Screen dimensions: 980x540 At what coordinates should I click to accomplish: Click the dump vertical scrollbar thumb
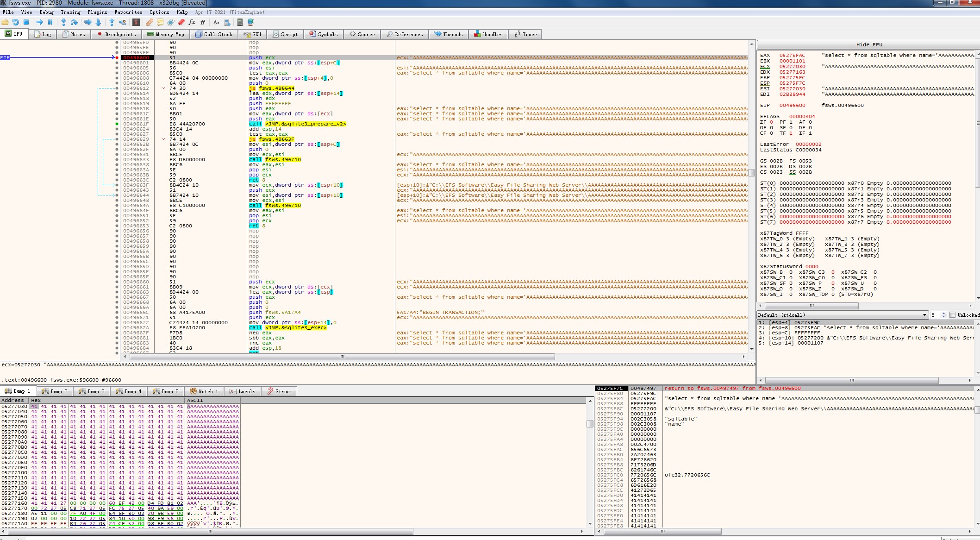[x=590, y=423]
